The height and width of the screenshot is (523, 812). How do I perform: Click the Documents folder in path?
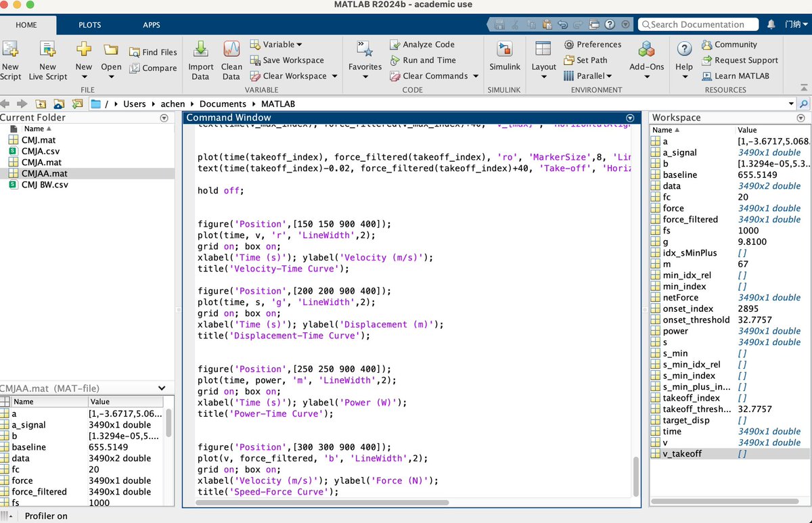[x=223, y=104]
